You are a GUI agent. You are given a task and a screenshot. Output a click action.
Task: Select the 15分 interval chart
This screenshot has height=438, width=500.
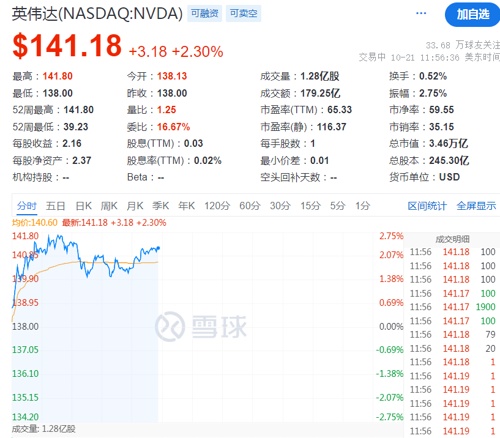pyautogui.click(x=310, y=206)
